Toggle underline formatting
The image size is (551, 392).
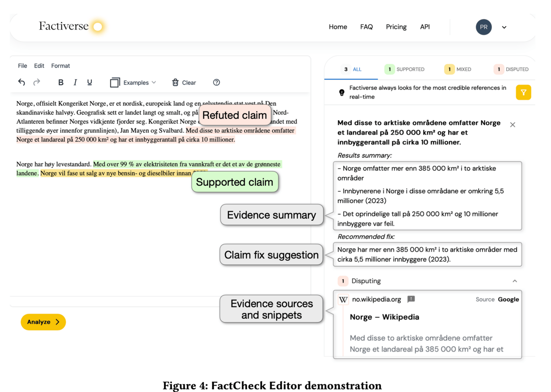90,83
